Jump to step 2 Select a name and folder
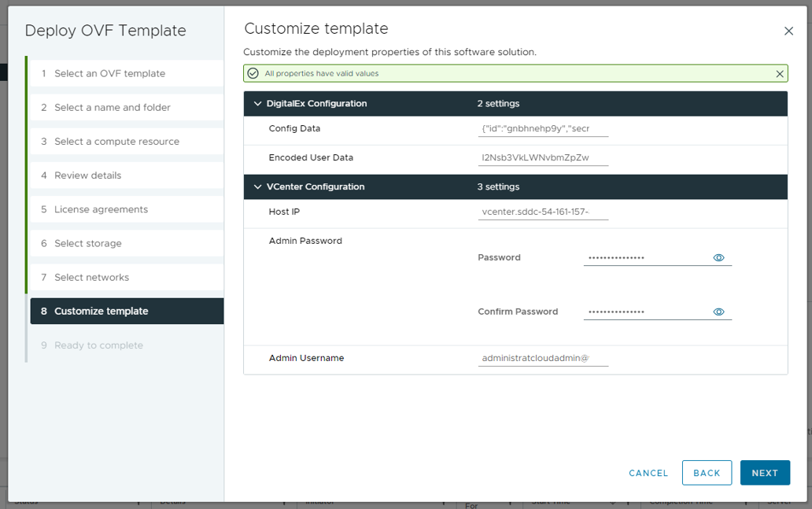Screen dimensions: 812x509 coord(112,108)
